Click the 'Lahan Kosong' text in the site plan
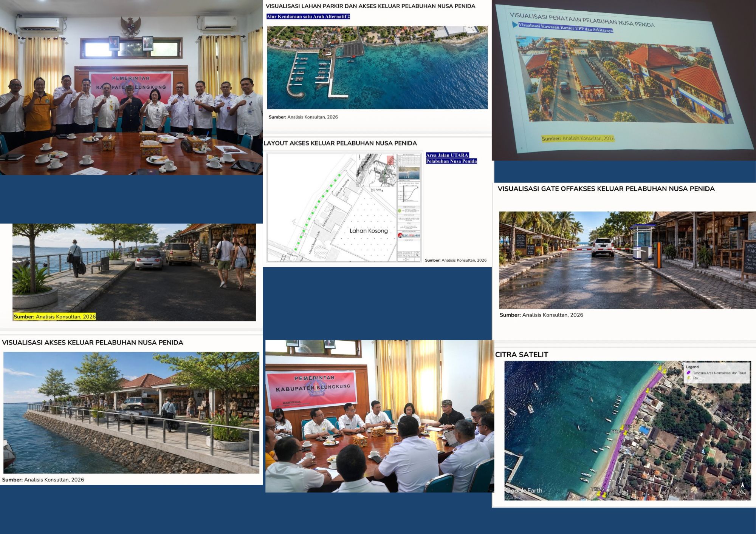Viewport: 756px width, 534px height. [369, 231]
